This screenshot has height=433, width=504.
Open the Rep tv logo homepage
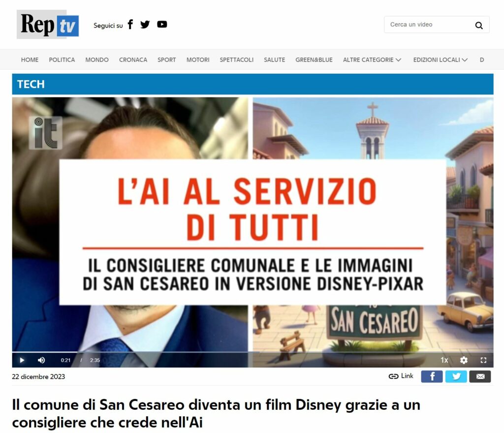click(x=48, y=25)
